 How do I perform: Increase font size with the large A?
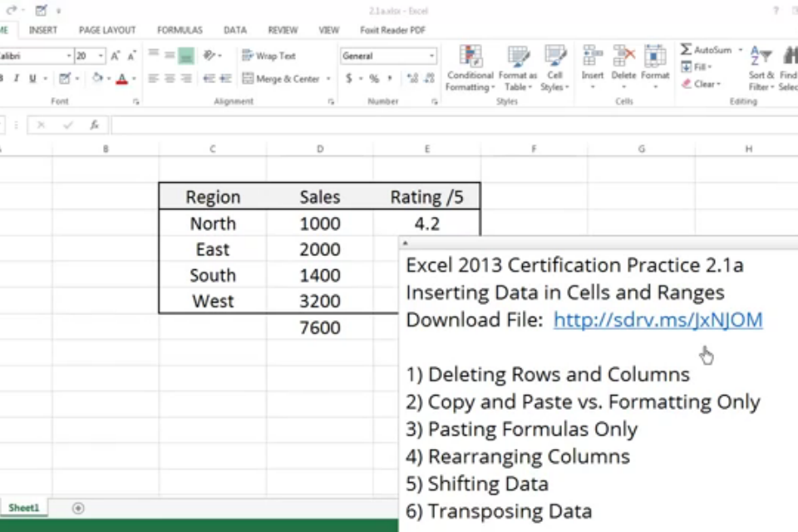115,56
